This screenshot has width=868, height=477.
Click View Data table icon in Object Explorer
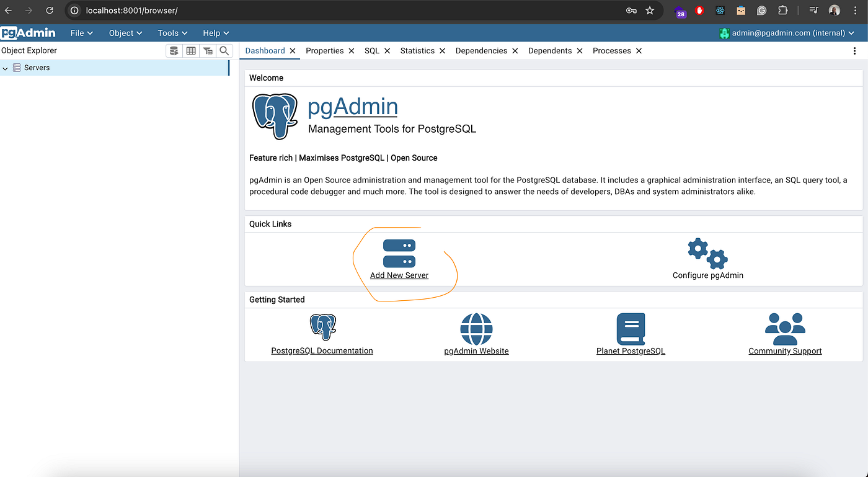[191, 51]
